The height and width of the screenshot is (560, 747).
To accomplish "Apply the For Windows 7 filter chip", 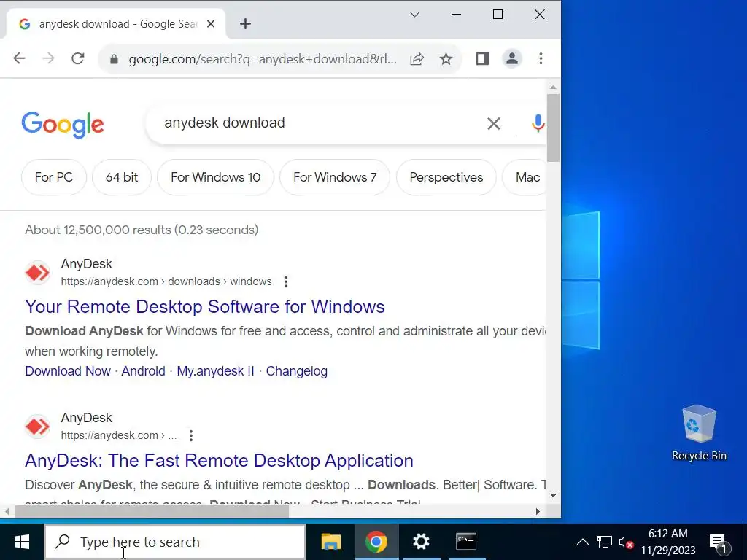I will (335, 177).
